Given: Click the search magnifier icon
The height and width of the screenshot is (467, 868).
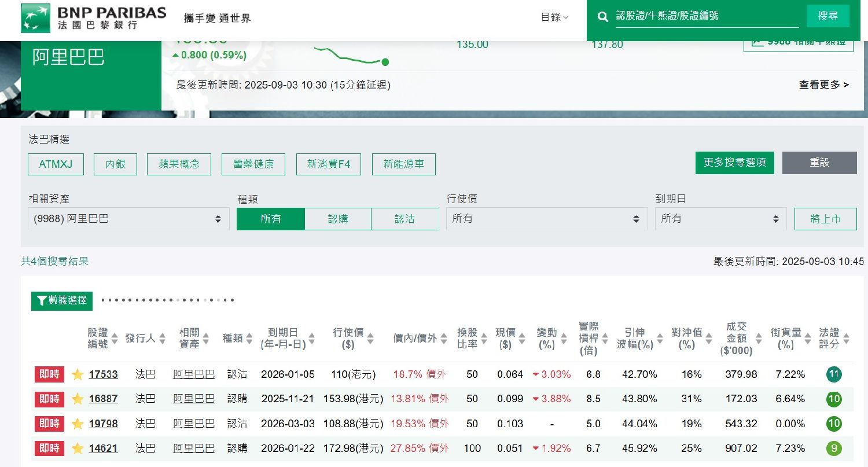Looking at the screenshot, I should (x=603, y=17).
